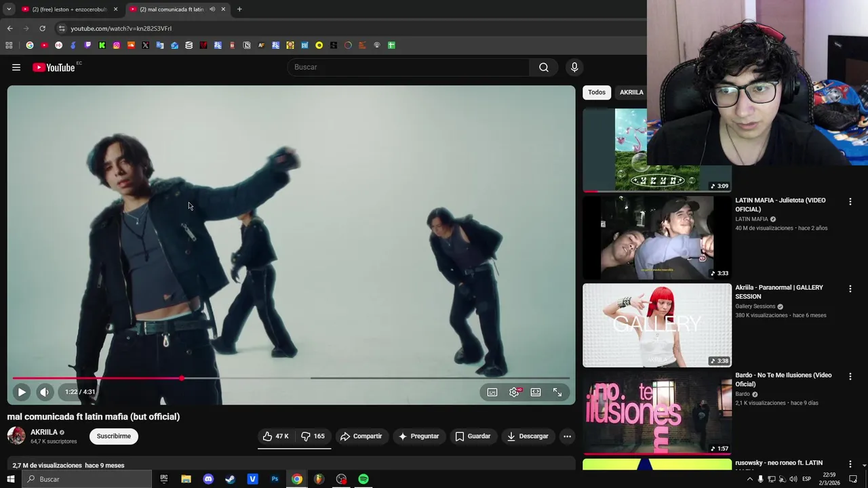This screenshot has height=488, width=868.
Task: Like the video with 47 K likes
Action: pyautogui.click(x=276, y=436)
